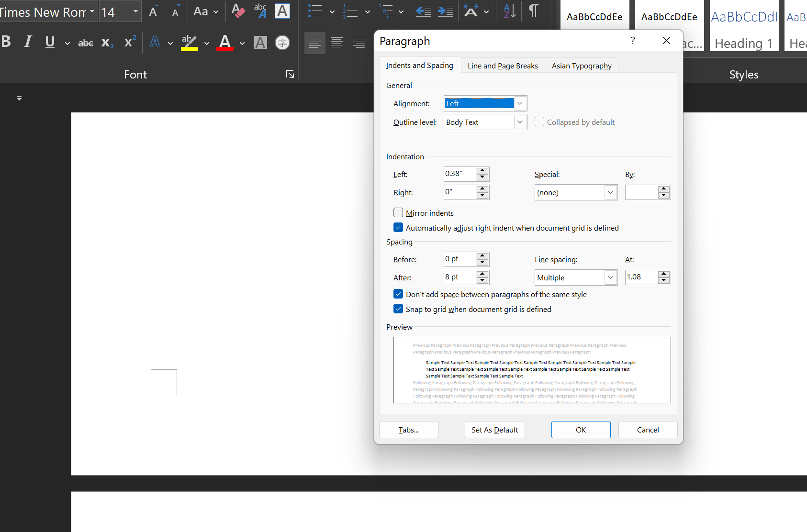This screenshot has width=807, height=532.
Task: Check Collapsed by default
Action: [x=539, y=122]
